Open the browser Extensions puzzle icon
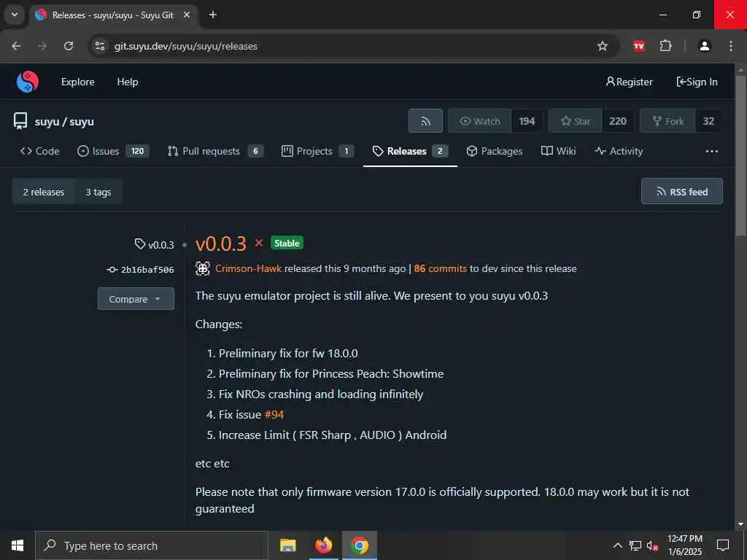747x560 pixels. (x=665, y=46)
